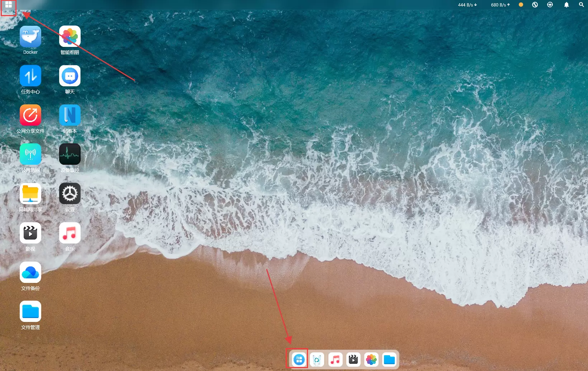Open the 聊天 chat app
The width and height of the screenshot is (588, 371).
click(x=70, y=76)
